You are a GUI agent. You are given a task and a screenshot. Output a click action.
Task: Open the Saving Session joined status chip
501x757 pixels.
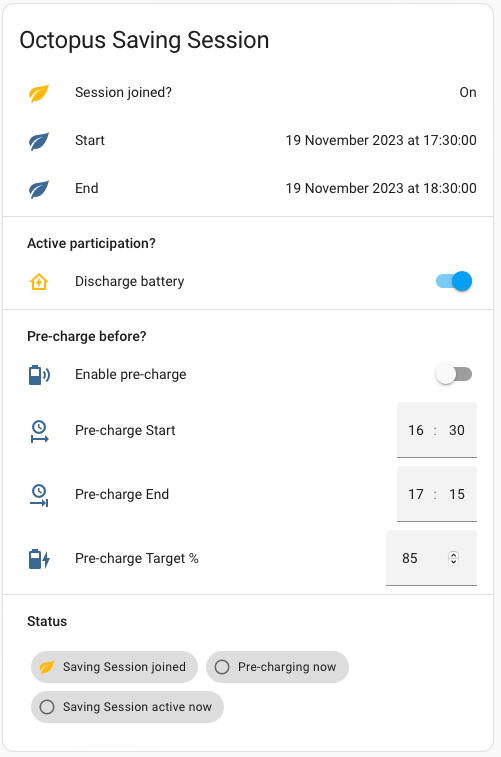(x=114, y=667)
